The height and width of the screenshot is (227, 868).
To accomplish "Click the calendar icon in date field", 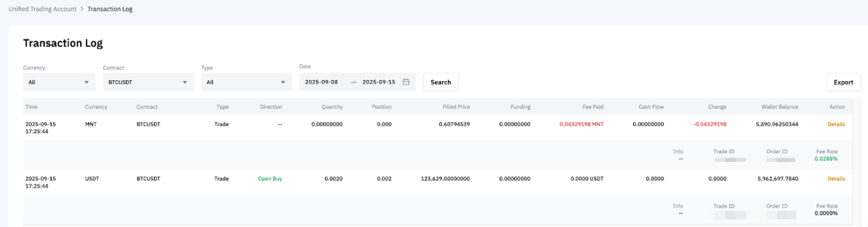I will (406, 82).
